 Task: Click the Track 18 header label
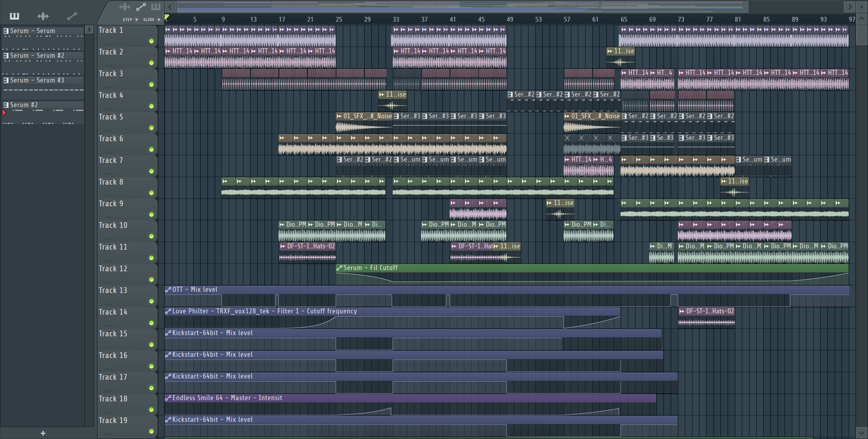pyautogui.click(x=113, y=399)
